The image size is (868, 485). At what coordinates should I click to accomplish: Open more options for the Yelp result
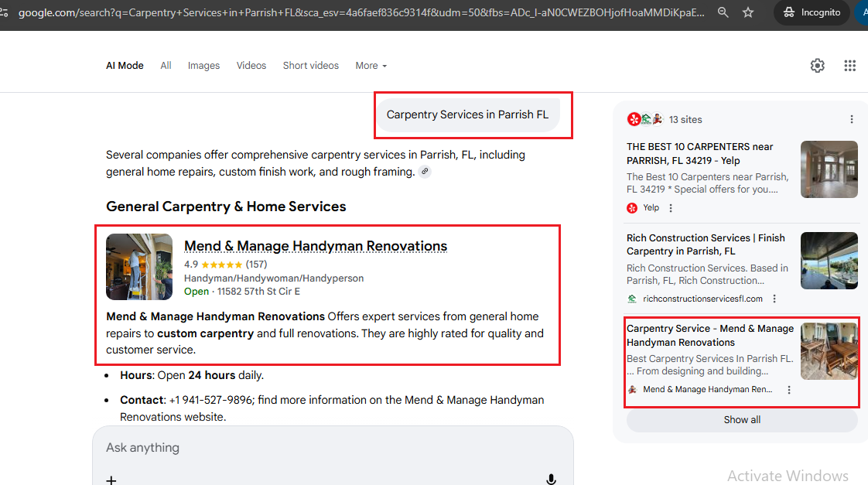(x=671, y=208)
